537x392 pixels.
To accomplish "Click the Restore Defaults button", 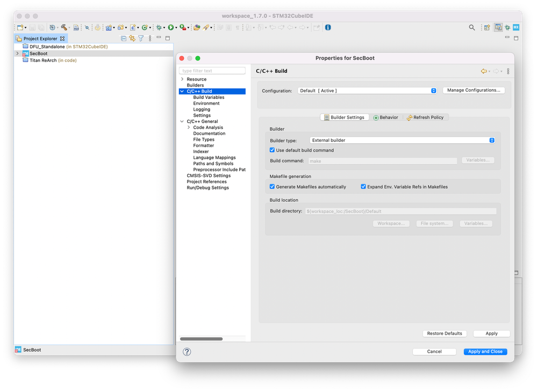I will pyautogui.click(x=445, y=333).
